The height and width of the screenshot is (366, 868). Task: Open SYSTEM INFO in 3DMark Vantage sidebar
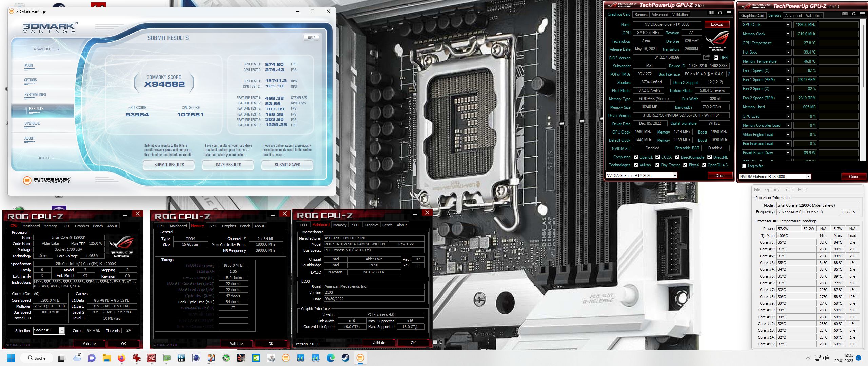click(35, 95)
